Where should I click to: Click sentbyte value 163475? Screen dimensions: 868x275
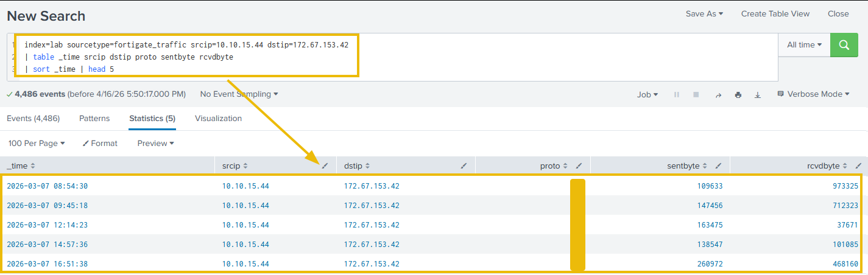point(710,225)
